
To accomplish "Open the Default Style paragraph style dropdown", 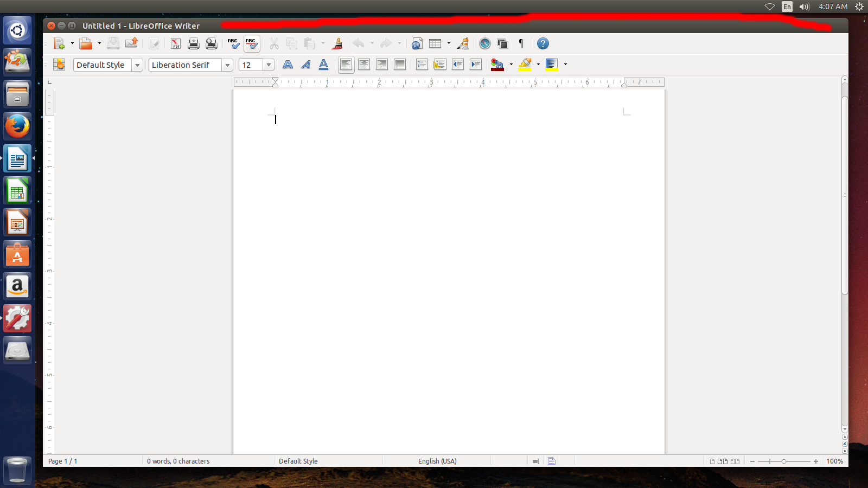I will 137,65.
